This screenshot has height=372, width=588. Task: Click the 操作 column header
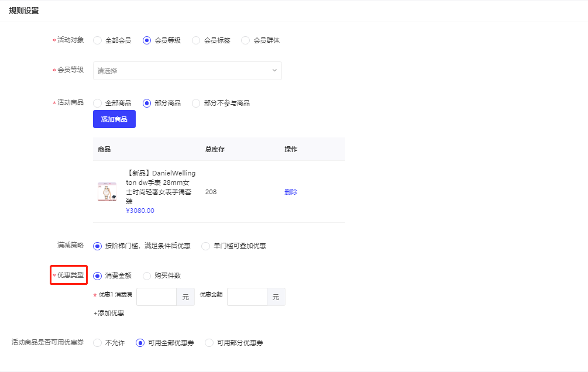(x=291, y=149)
